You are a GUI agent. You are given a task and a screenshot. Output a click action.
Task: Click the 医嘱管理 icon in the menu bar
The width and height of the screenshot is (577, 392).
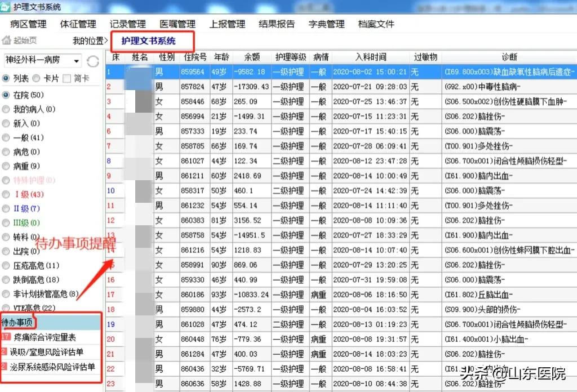[177, 24]
